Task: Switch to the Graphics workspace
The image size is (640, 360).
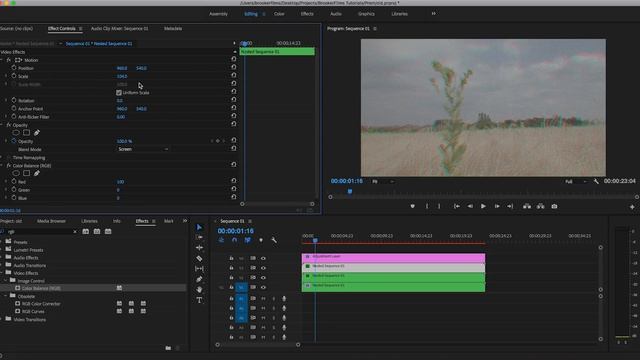Action: tap(366, 14)
